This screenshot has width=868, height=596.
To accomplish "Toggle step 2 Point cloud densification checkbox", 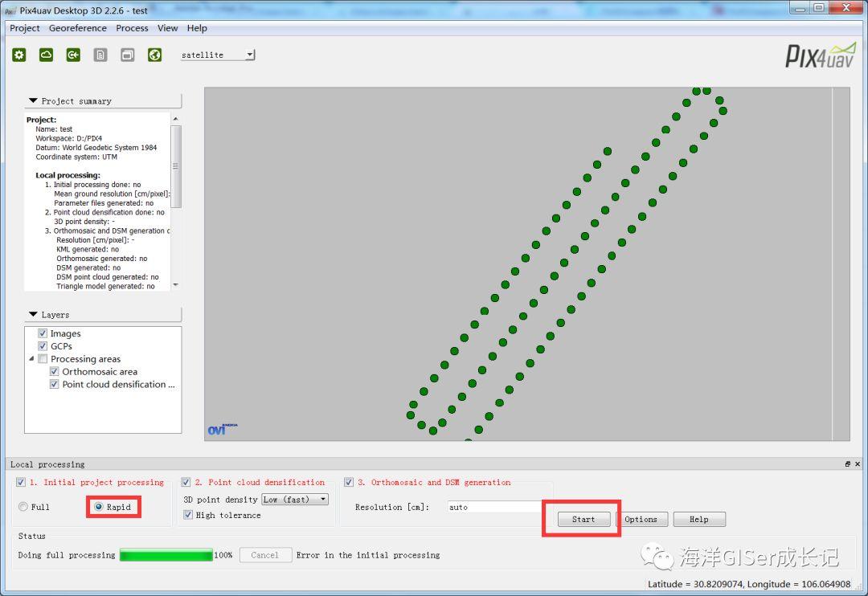I will coord(186,482).
